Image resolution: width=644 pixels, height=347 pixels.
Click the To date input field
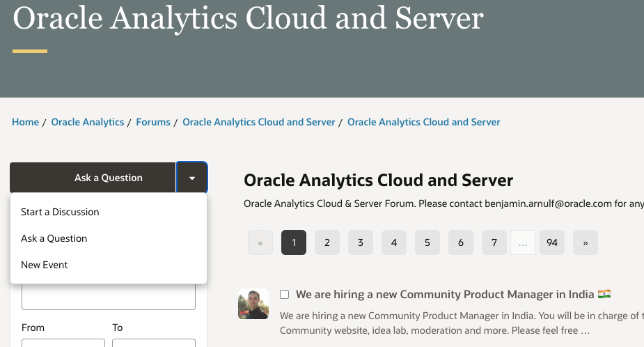[x=154, y=343]
